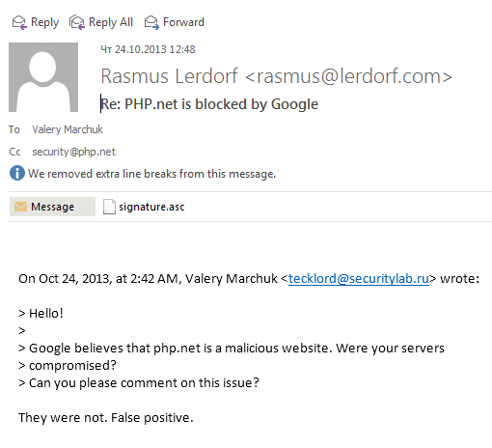Click the message date 24.10.2013 12:48
Viewport: 492px width, 448px height.
pos(148,49)
